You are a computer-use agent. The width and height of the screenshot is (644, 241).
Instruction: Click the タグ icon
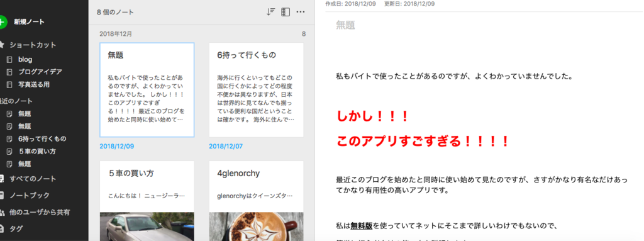(x=2, y=228)
